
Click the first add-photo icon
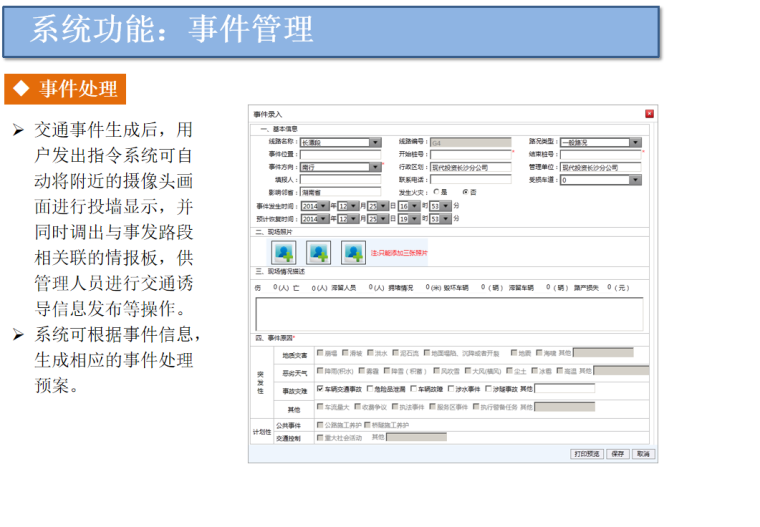point(283,252)
